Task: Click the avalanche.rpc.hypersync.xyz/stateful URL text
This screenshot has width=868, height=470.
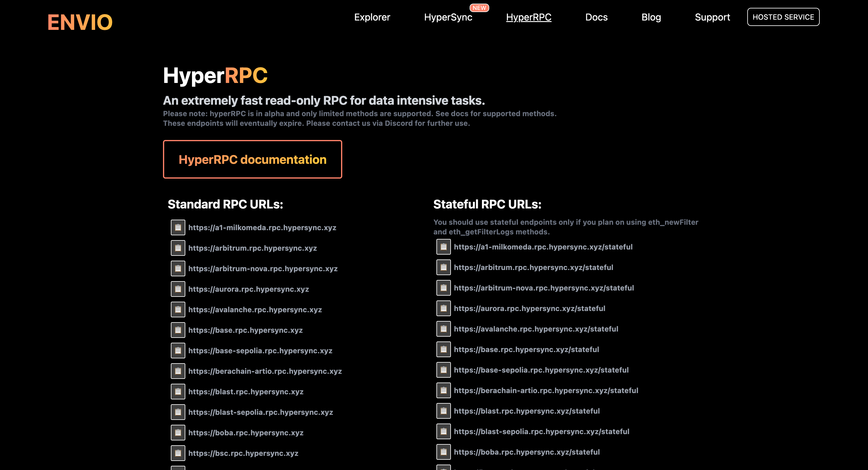Action: [536, 329]
